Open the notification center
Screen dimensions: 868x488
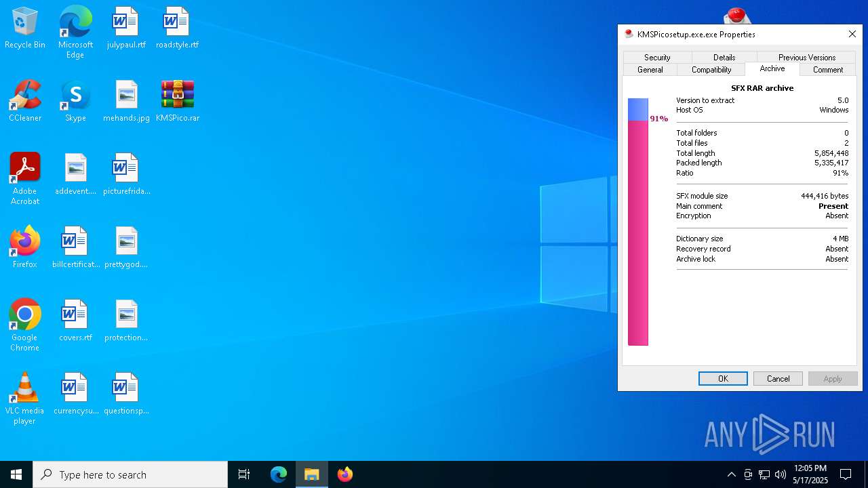coord(846,474)
